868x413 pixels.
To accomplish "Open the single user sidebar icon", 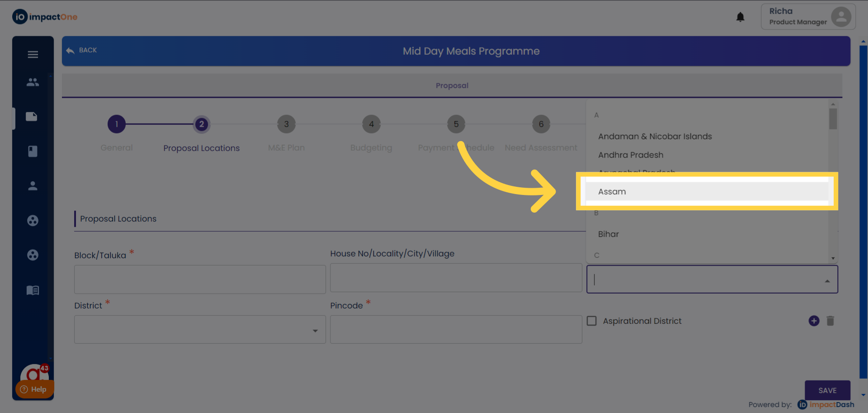I will pyautogui.click(x=33, y=186).
